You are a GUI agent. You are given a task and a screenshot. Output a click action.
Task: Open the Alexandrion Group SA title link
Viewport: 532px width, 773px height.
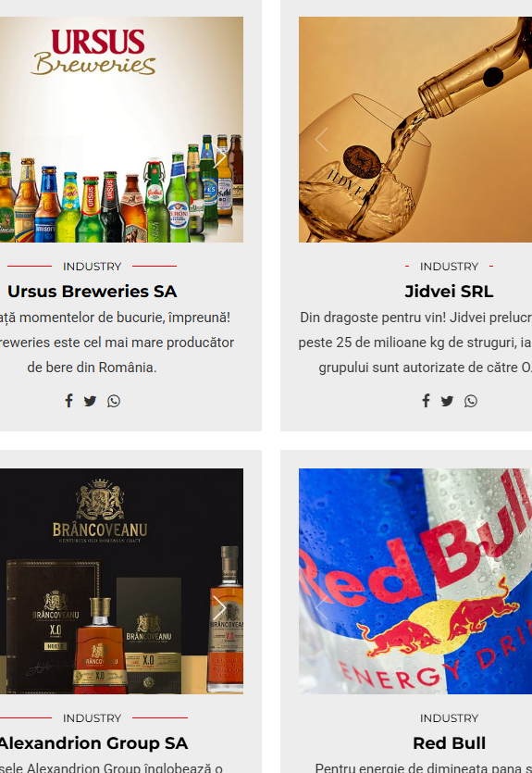click(x=93, y=743)
